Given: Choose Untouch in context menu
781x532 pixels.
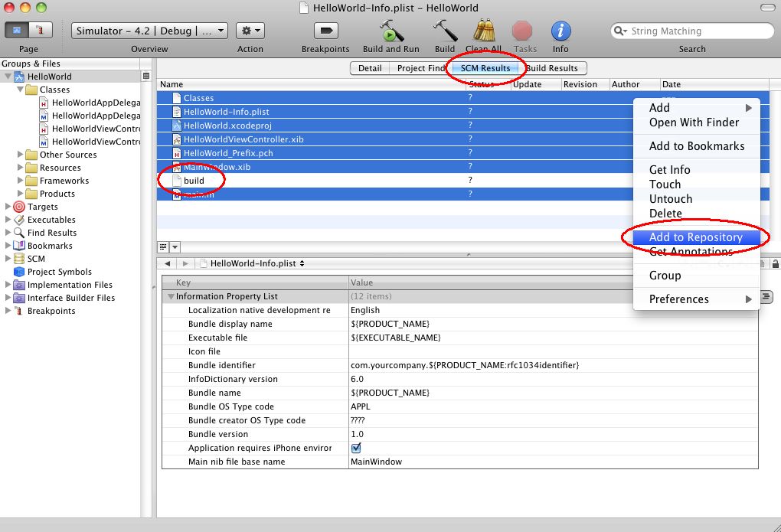Looking at the screenshot, I should point(696,199).
